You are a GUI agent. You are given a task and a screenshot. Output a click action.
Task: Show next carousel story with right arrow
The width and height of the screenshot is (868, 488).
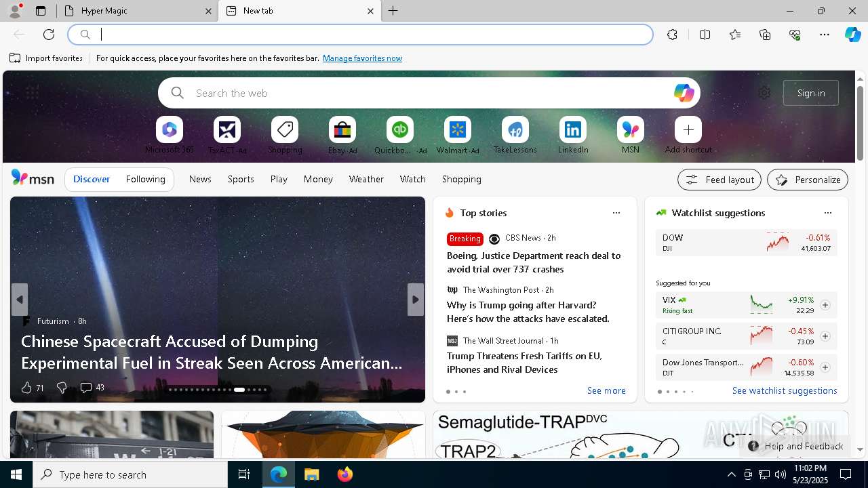pos(416,300)
